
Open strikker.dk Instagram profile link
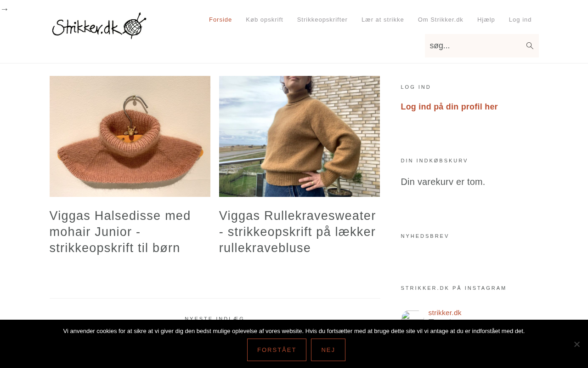coord(445,313)
